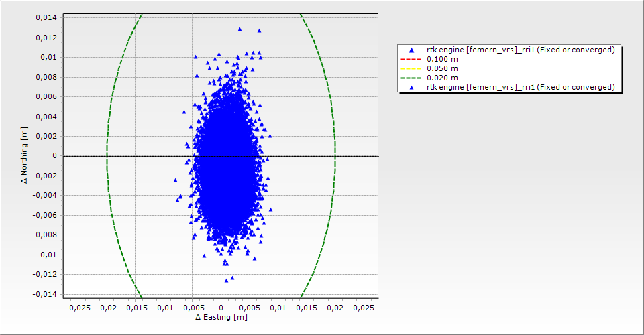Click the "Δ Easting [m]" axis title

221,317
